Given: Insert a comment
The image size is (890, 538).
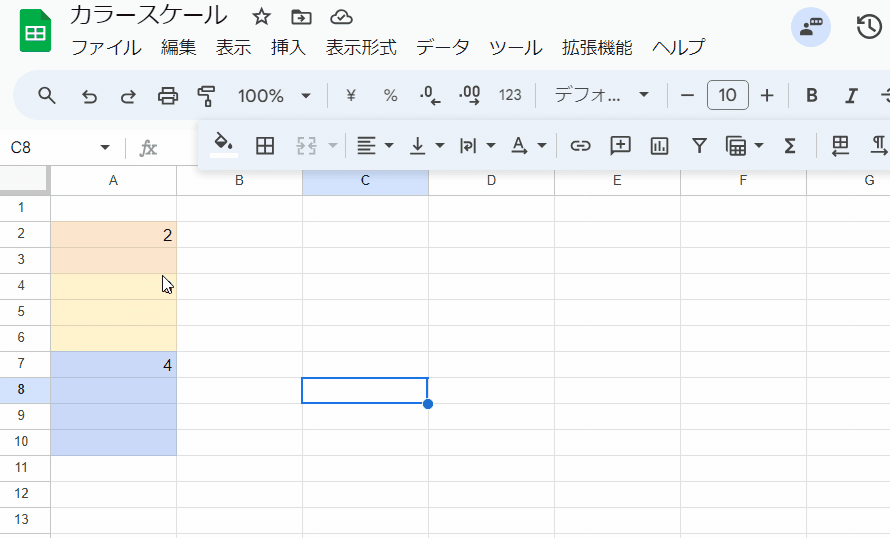Looking at the screenshot, I should pos(620,146).
